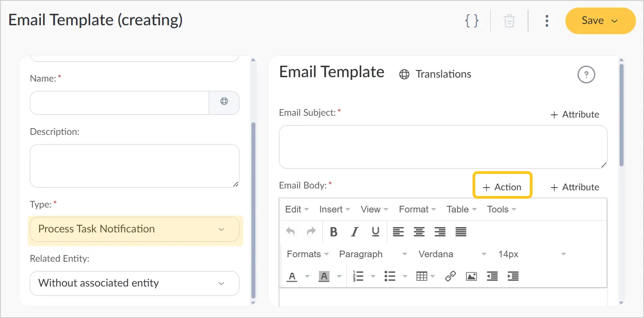Image resolution: width=644 pixels, height=318 pixels.
Task: Increase the text indent
Action: point(513,276)
